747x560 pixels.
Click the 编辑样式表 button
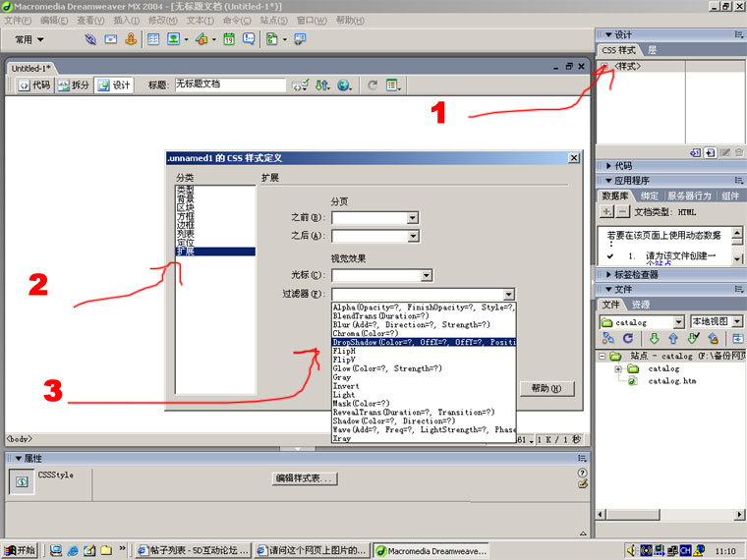305,479
